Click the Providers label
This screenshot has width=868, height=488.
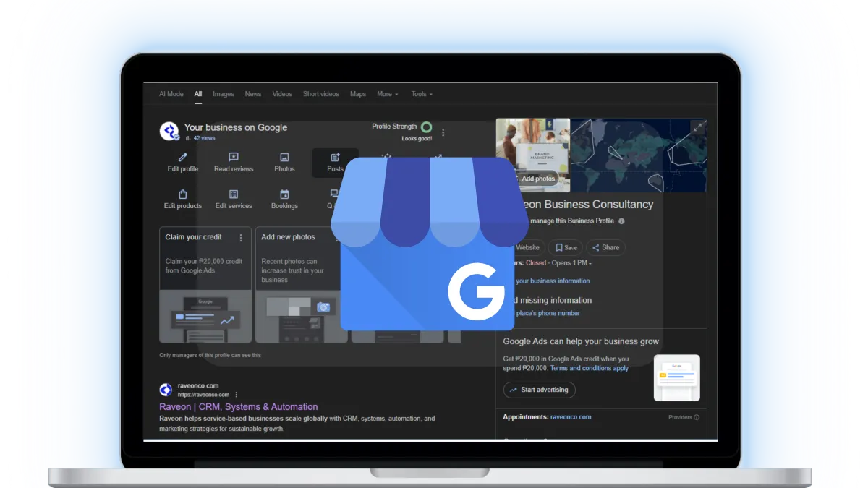pyautogui.click(x=680, y=417)
